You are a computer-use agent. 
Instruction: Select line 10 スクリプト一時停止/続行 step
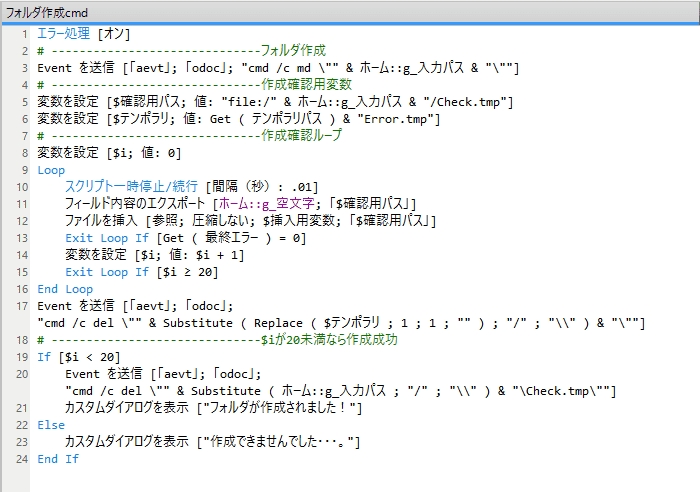tap(192, 187)
